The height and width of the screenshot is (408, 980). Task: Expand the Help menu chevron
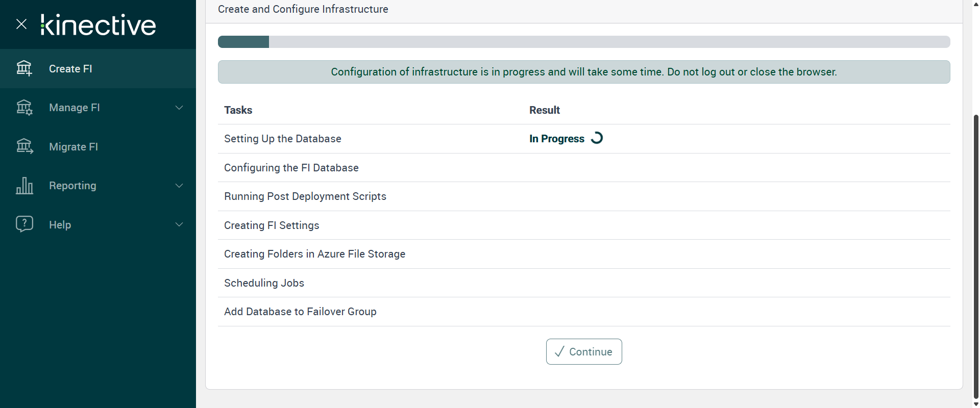[179, 224]
